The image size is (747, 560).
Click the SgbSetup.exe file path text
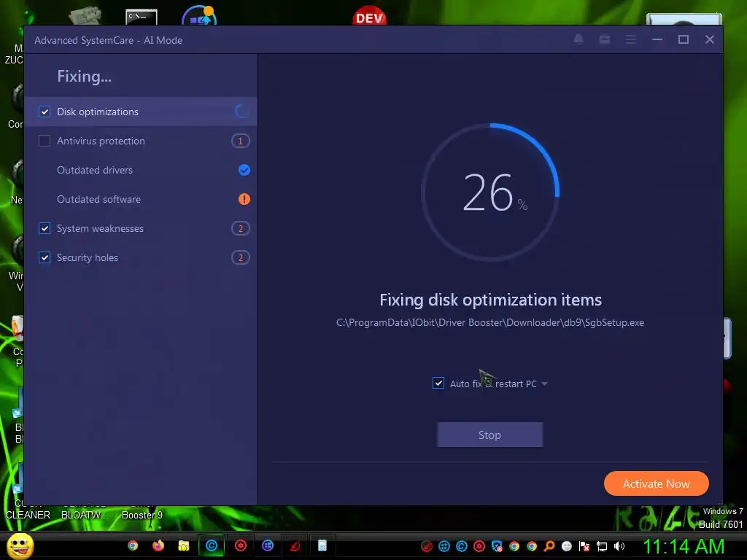(490, 322)
